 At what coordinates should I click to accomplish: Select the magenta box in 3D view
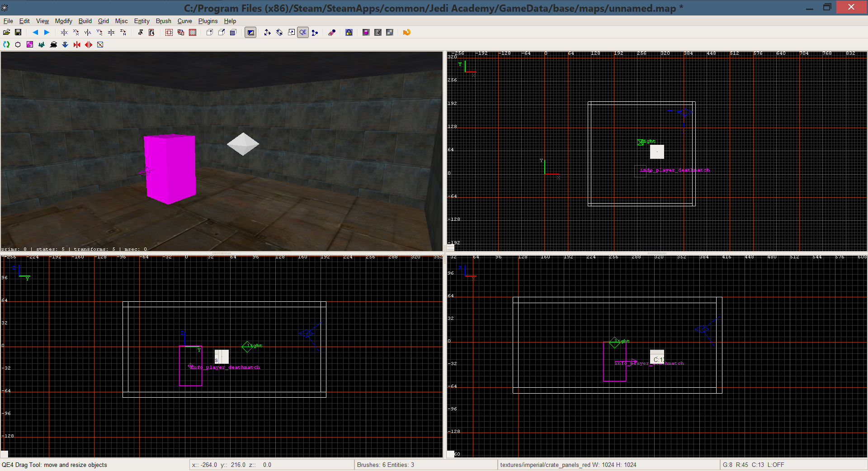[170, 169]
